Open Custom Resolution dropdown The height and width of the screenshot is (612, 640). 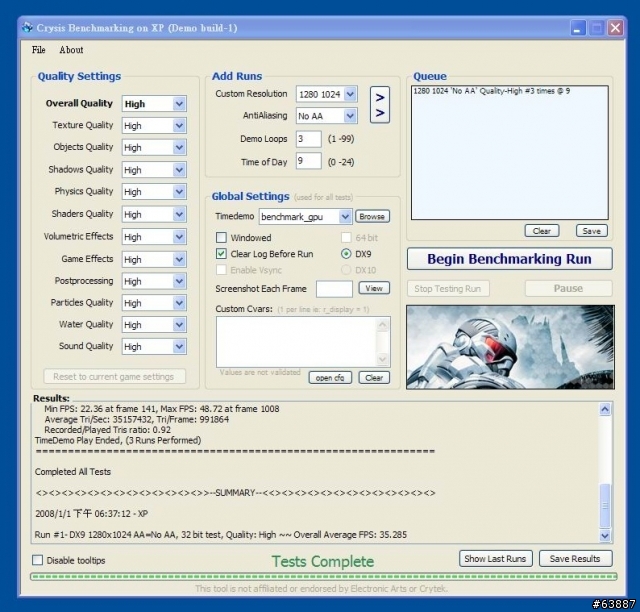pyautogui.click(x=350, y=94)
